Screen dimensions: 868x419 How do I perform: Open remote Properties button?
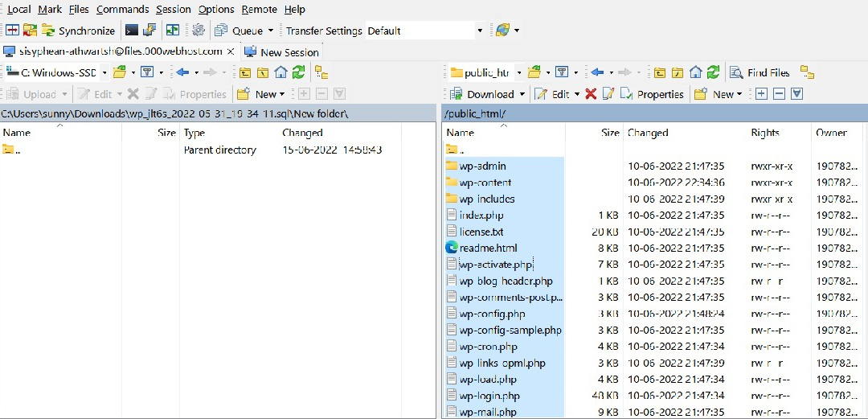click(x=652, y=94)
